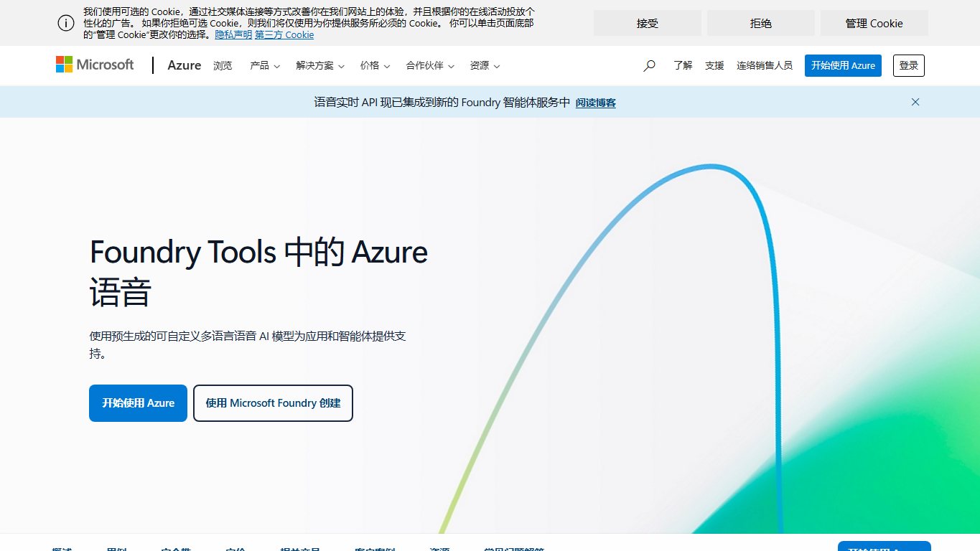Open the search magnifier icon
Viewport: 980px width, 551px height.
tap(649, 65)
